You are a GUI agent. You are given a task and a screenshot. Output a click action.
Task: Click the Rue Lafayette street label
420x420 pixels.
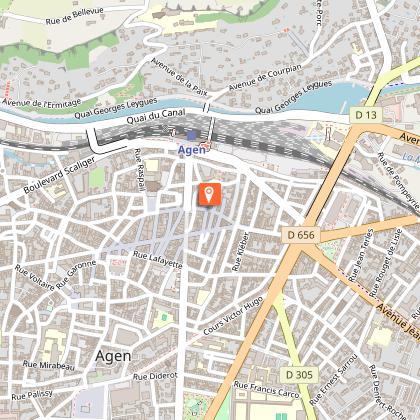click(158, 260)
